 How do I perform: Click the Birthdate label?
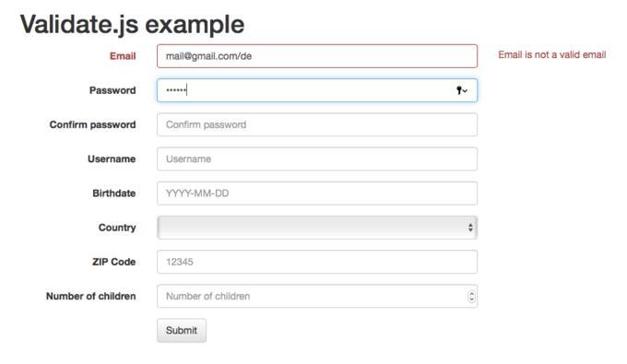point(114,194)
